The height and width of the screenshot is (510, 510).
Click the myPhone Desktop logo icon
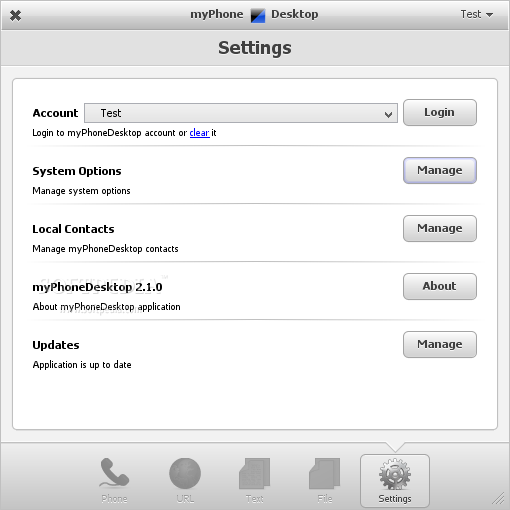(x=258, y=16)
